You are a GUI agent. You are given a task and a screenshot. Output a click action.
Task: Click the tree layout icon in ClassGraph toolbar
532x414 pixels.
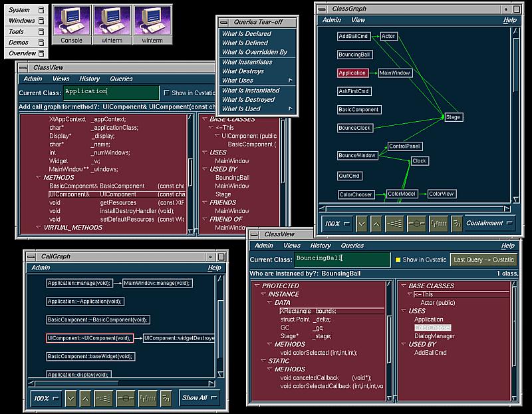[395, 223]
